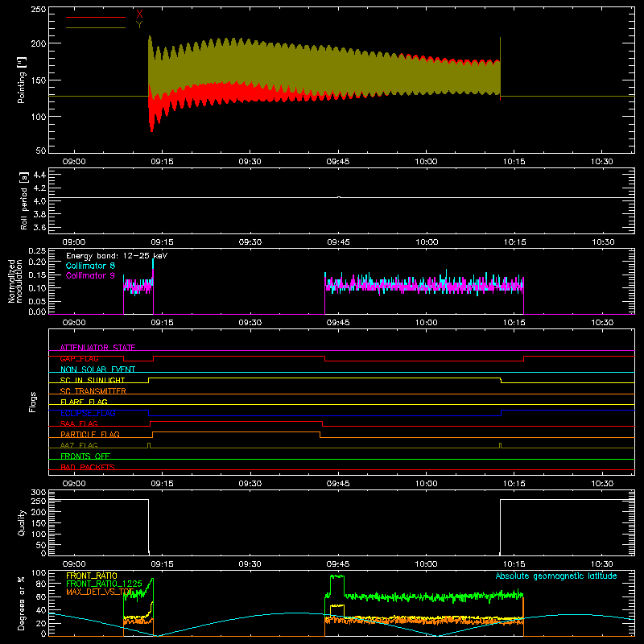Click the "Flags" vertical axis title
Image resolution: width=644 pixels, height=644 pixels.
(32, 402)
